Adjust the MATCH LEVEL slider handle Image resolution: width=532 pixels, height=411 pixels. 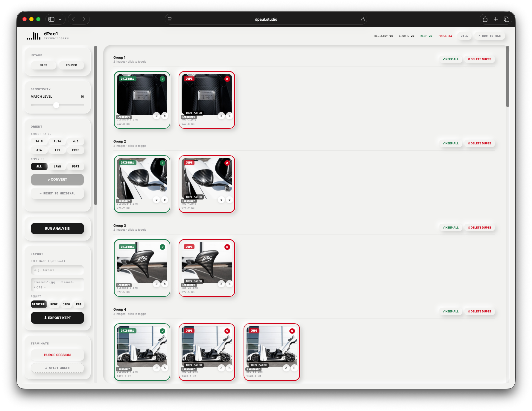pos(56,105)
